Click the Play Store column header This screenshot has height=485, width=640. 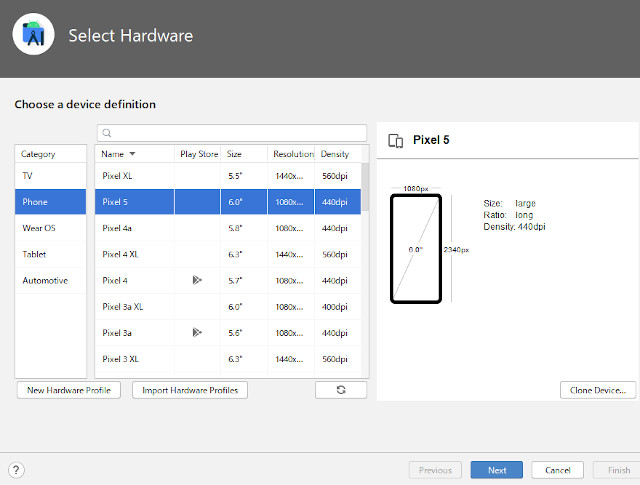198,154
